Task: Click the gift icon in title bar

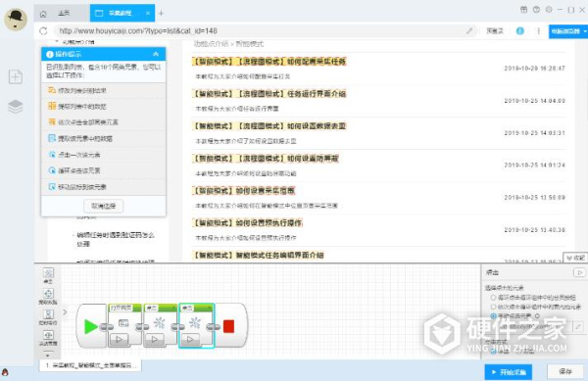Action: click(x=524, y=10)
